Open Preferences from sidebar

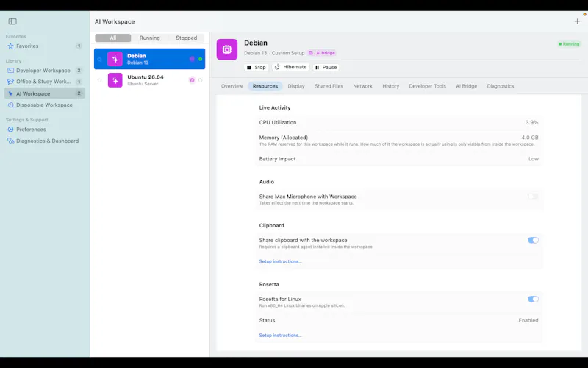[45, 130]
